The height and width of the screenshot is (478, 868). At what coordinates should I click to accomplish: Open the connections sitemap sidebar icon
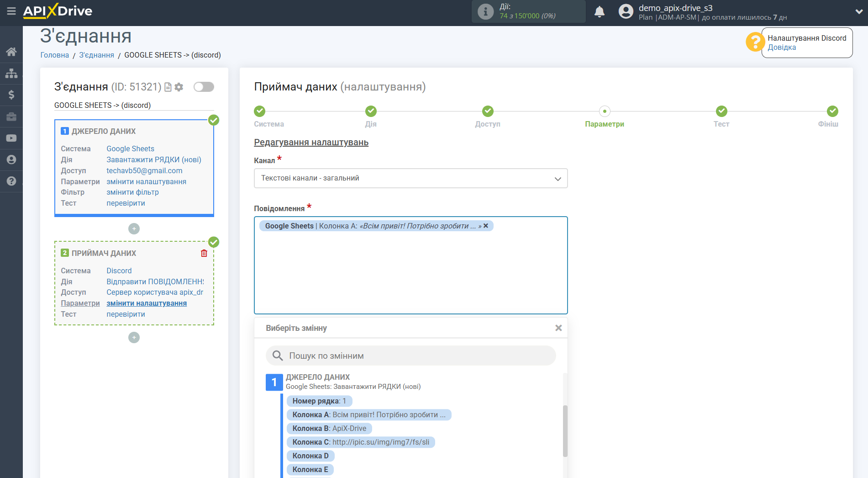(x=11, y=73)
